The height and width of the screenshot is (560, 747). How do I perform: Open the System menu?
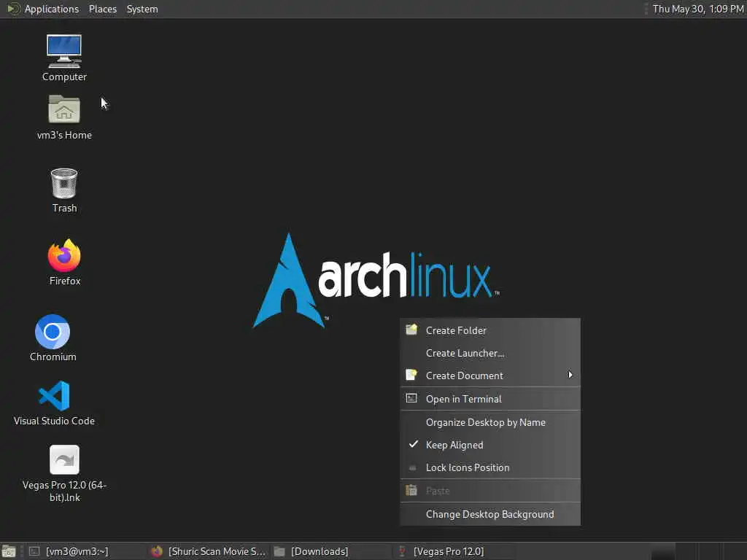[142, 9]
